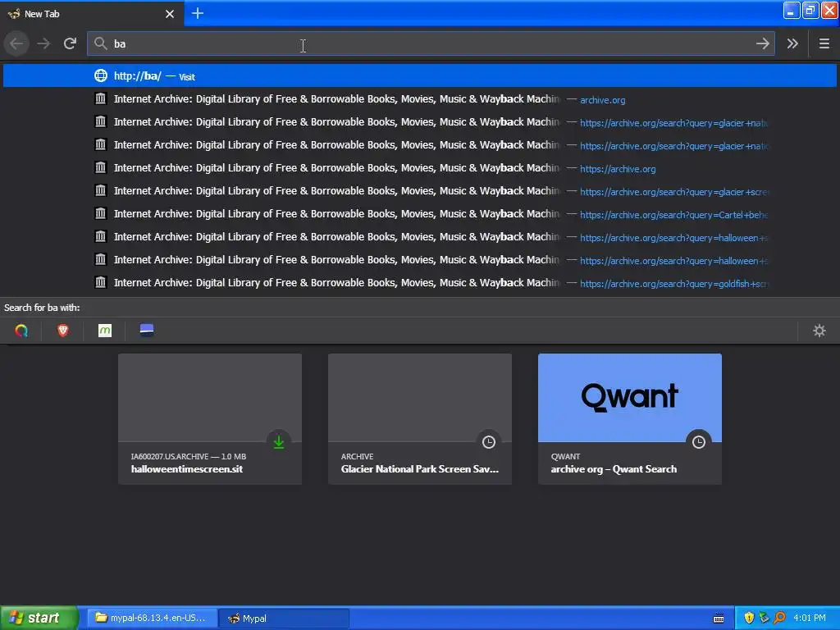Click into the address bar containing 'ba'
The image size is (840, 630).
coord(431,43)
